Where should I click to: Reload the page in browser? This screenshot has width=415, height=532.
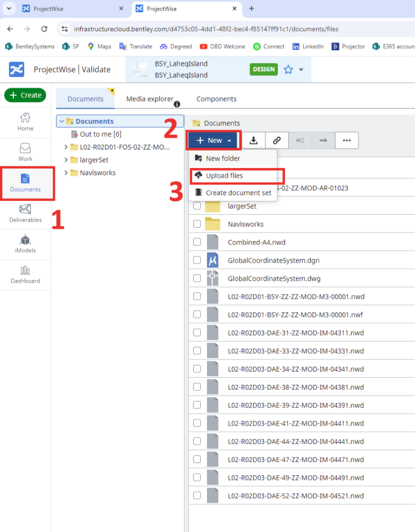pyautogui.click(x=44, y=29)
